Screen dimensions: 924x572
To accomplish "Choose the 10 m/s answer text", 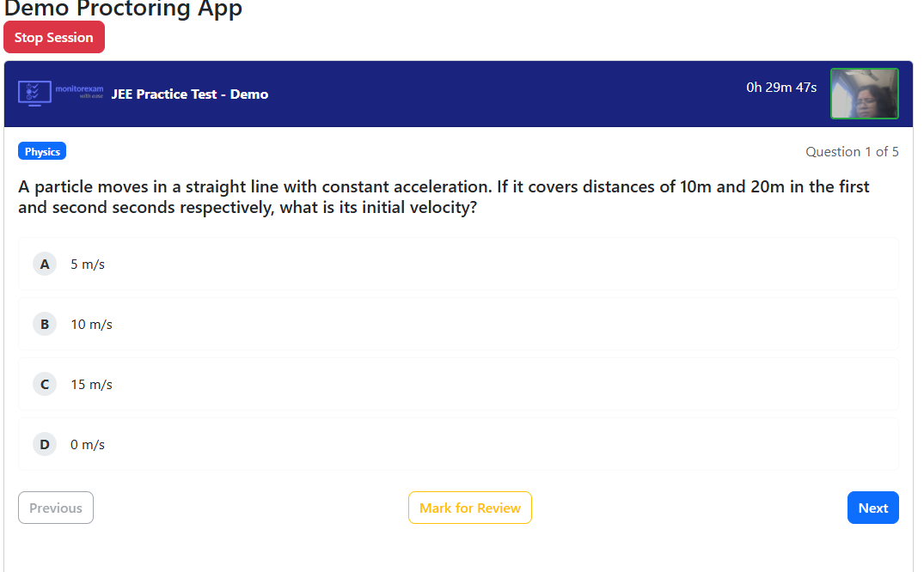I will (91, 325).
